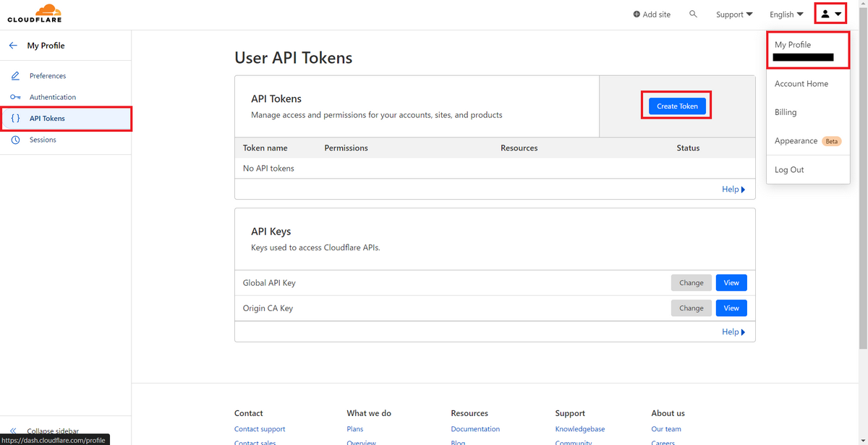Open the Knowledgebase footer link
The width and height of the screenshot is (868, 445).
580,429
